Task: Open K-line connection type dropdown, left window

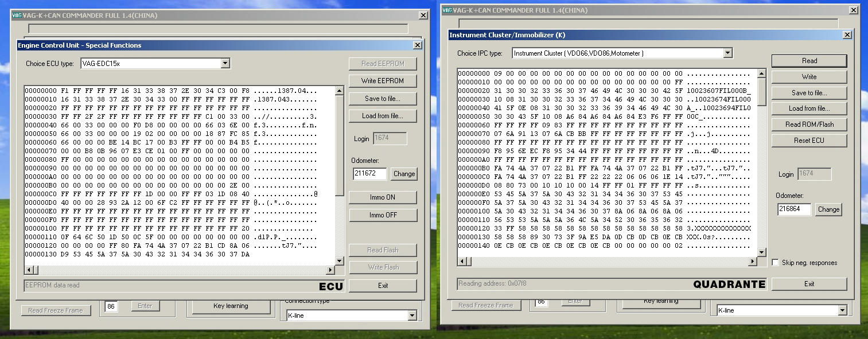Action: coord(412,315)
